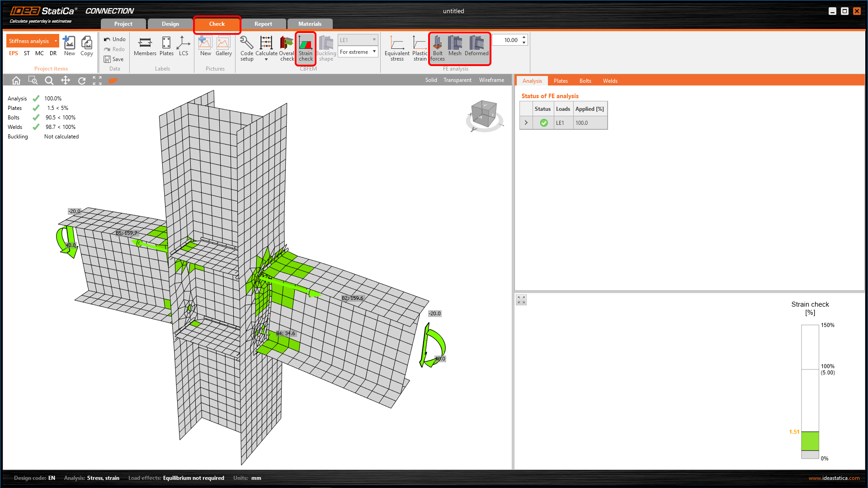Screen dimensions: 868x488
Task: Select the EPS analysis type
Action: pos(14,53)
